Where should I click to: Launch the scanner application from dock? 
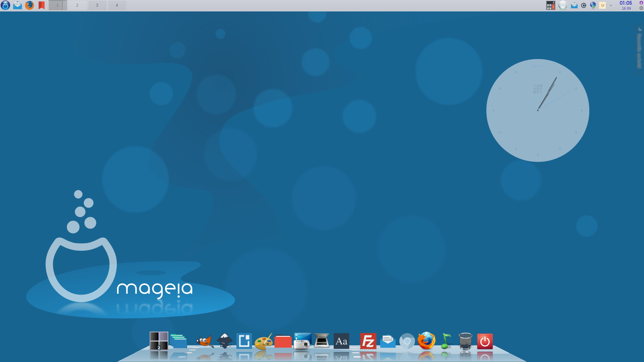click(322, 341)
